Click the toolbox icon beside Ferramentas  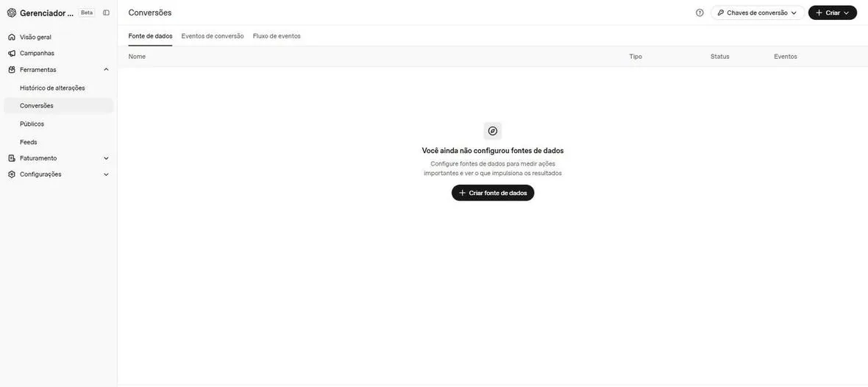tap(12, 70)
